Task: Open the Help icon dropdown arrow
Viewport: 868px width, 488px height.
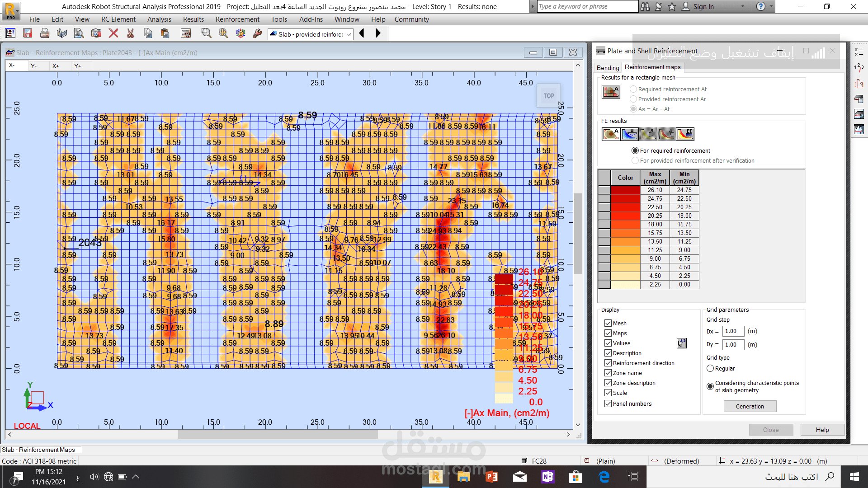Action: coord(770,6)
